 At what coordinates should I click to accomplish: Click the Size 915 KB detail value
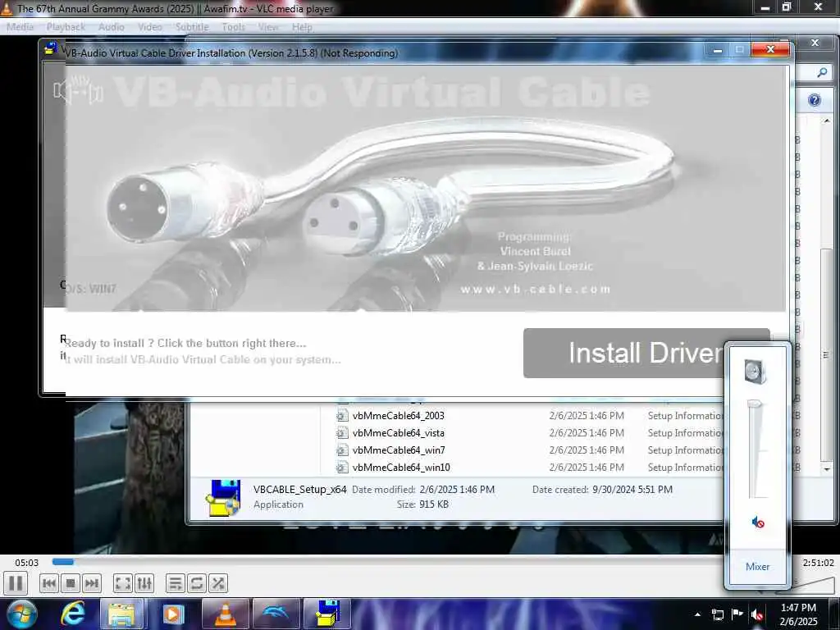(x=434, y=504)
